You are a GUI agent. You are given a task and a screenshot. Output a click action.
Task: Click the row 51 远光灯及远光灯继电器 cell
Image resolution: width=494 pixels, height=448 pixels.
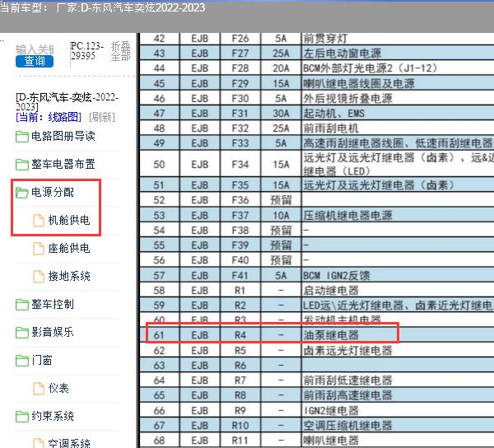click(x=398, y=185)
